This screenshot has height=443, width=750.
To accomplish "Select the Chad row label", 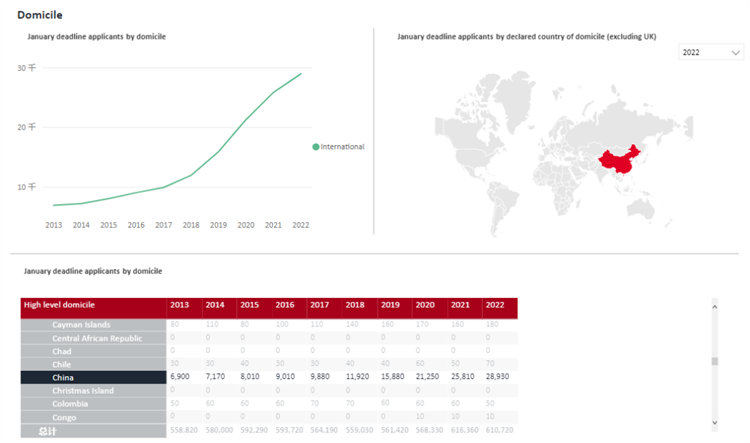I will click(62, 351).
